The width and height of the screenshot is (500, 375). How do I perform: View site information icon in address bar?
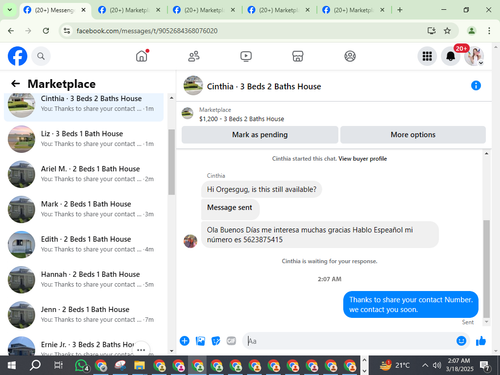[67, 31]
